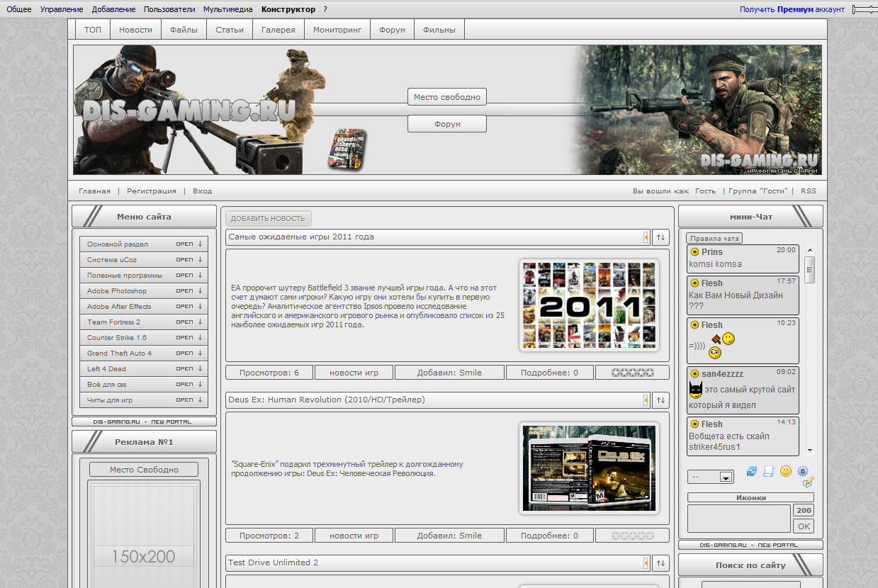Switch to the 'Фильмы' tab
Viewport: 878px width, 588px height.
click(x=439, y=30)
